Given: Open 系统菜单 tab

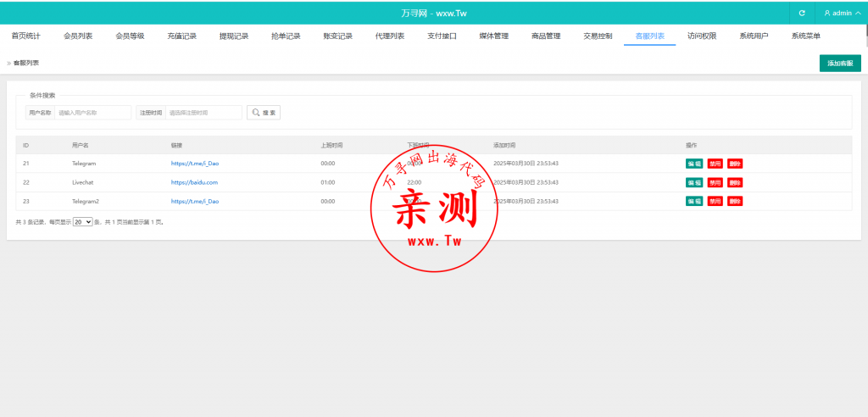Looking at the screenshot, I should [806, 36].
